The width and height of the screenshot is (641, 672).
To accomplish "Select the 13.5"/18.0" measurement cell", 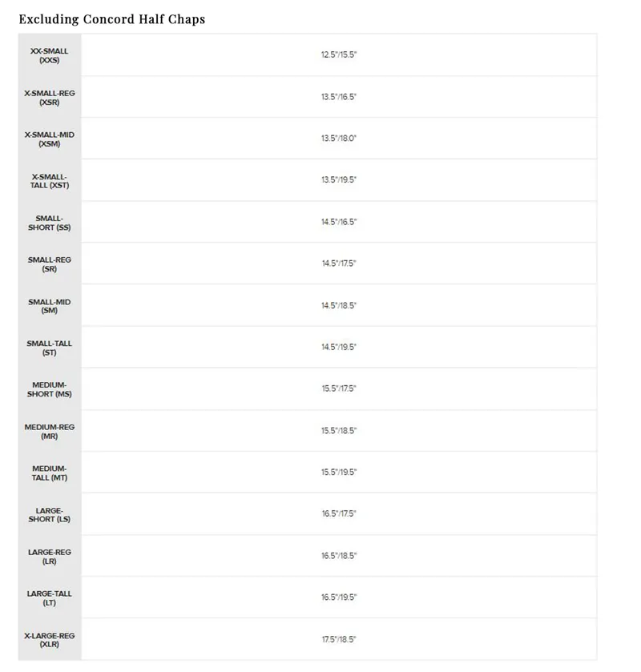I will 339,139.
